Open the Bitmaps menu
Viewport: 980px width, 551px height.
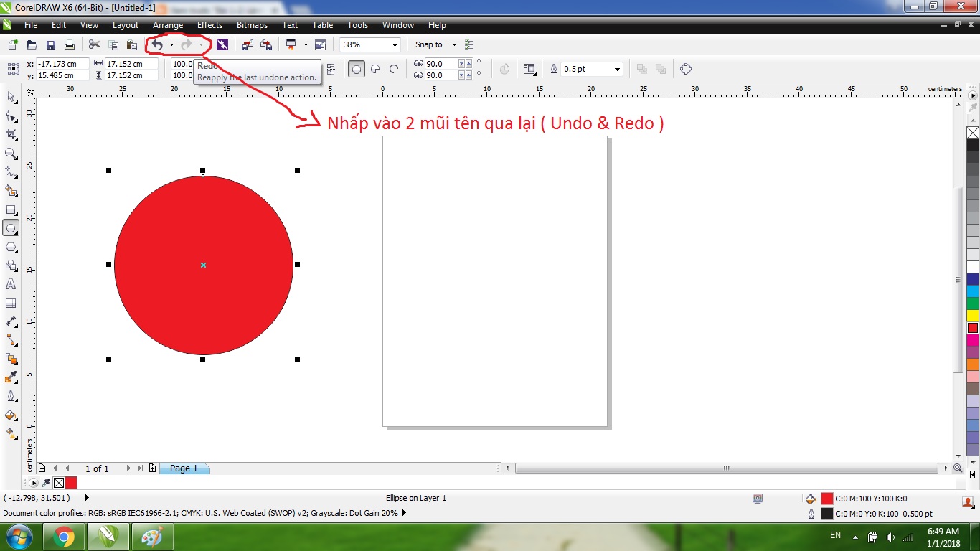point(252,25)
